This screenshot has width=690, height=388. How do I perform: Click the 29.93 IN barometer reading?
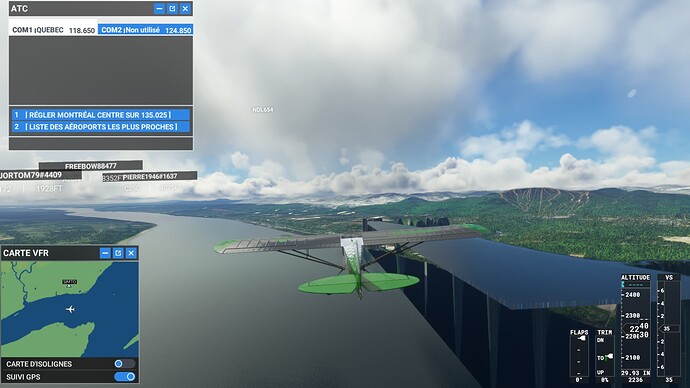[635, 373]
